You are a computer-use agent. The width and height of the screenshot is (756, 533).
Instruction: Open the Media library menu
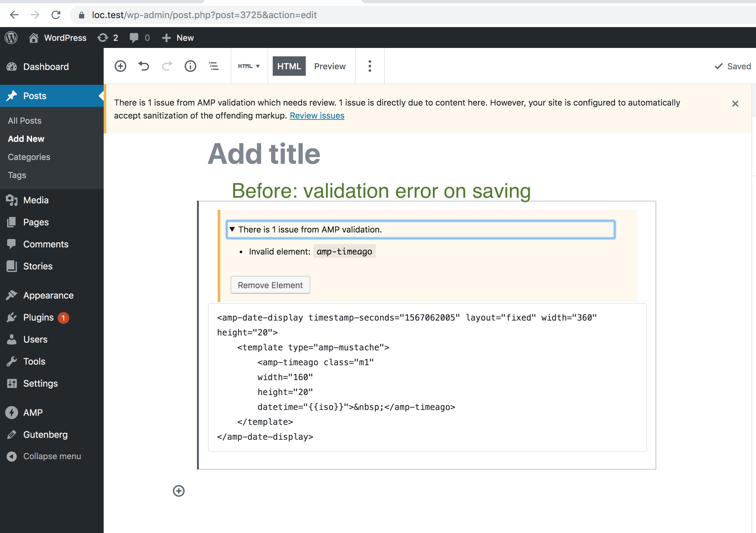pos(52,200)
